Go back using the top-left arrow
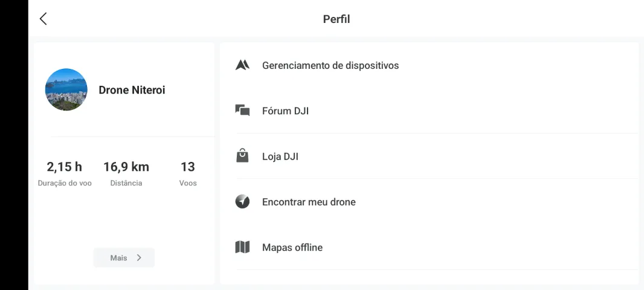 point(43,19)
